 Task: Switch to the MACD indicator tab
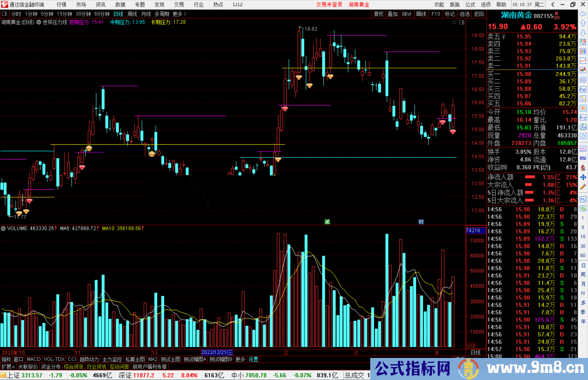(33, 359)
